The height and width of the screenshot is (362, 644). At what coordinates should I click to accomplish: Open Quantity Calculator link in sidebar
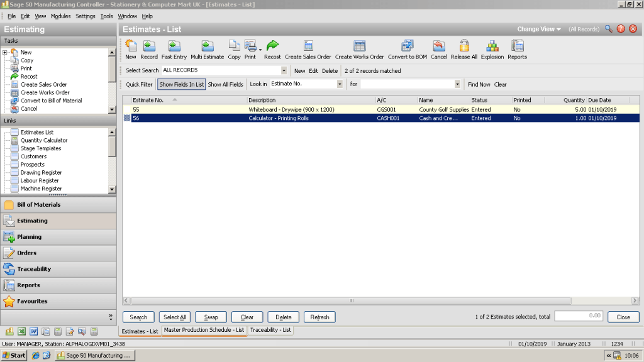pyautogui.click(x=44, y=140)
